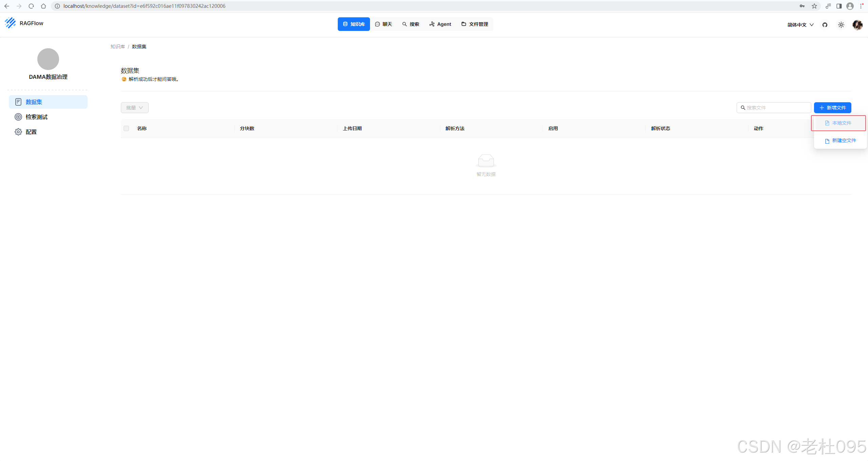Choose 本地文件 from dropdown menu

pyautogui.click(x=838, y=123)
